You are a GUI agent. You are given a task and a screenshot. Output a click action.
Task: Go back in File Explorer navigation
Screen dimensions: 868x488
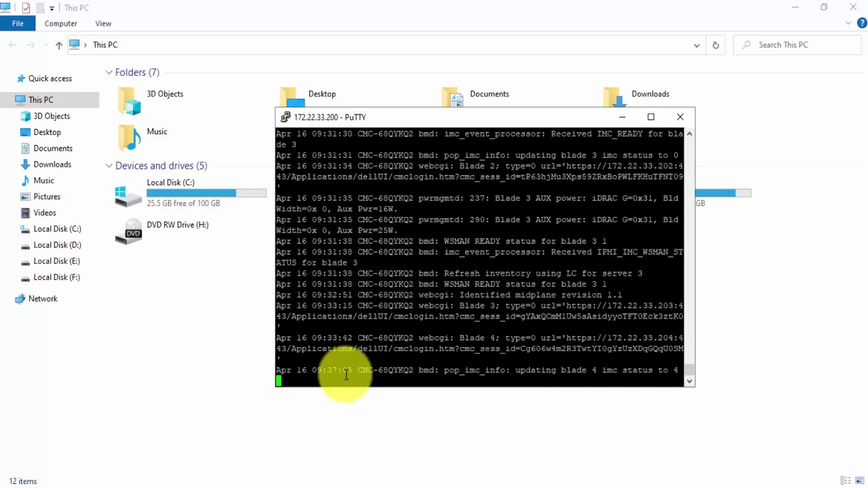point(12,45)
